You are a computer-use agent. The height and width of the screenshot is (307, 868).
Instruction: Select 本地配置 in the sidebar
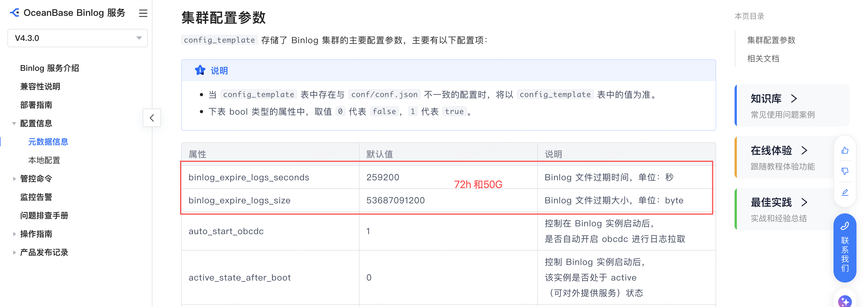tap(44, 160)
